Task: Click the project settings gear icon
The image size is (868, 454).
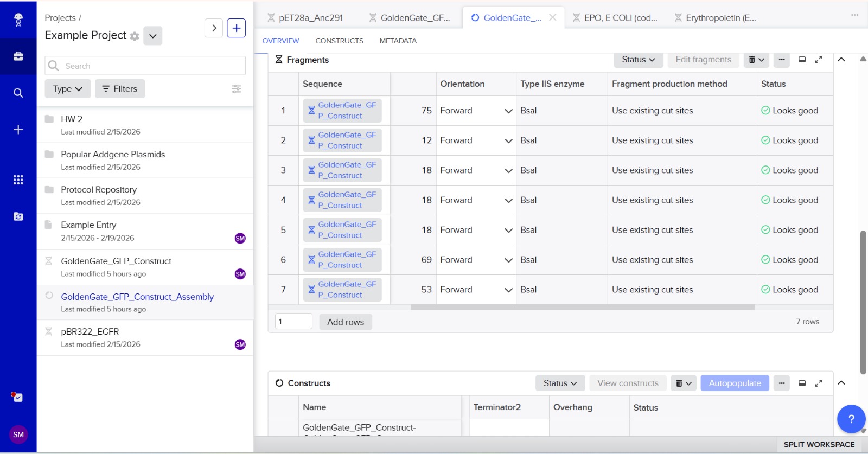Action: (x=135, y=36)
